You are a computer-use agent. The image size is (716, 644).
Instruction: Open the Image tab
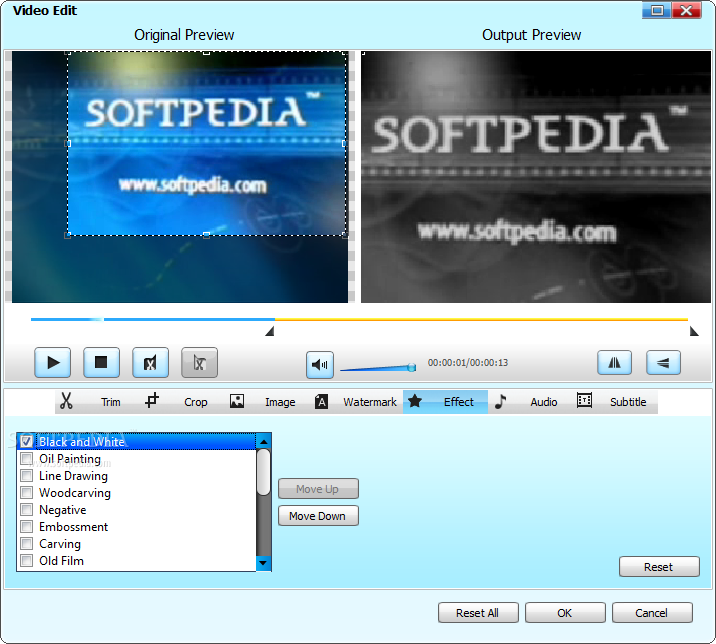coord(280,402)
